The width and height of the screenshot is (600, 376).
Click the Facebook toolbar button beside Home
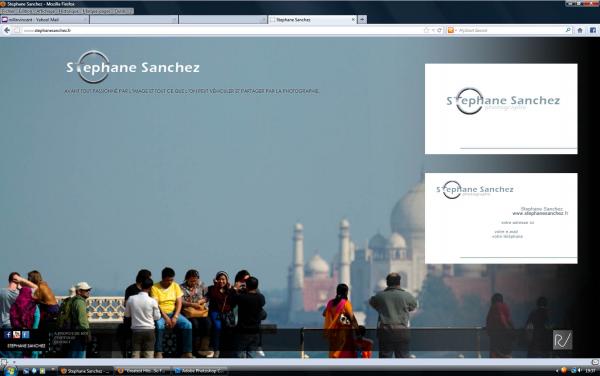point(593,30)
